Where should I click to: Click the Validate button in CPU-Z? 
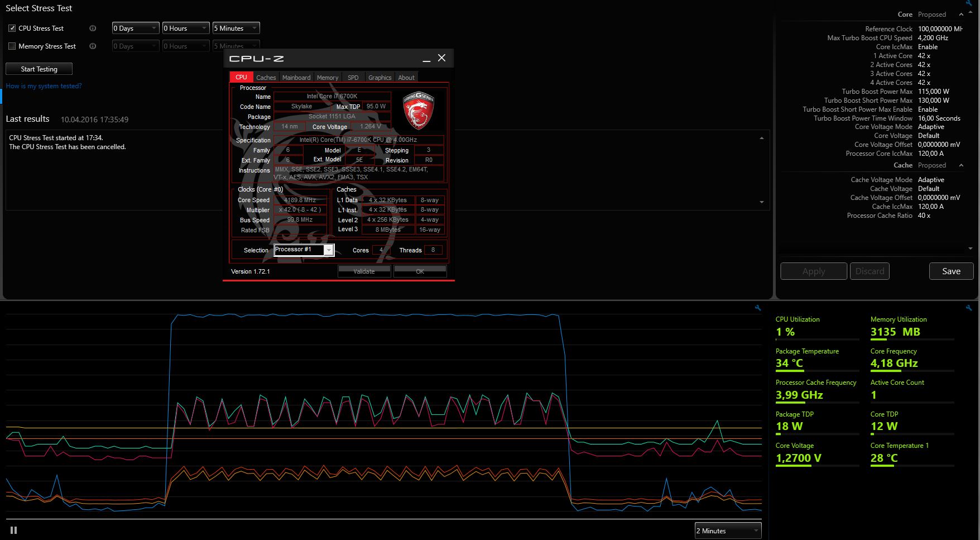364,271
